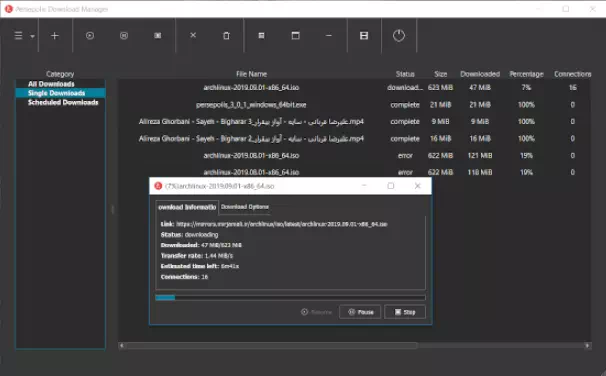Screen dimensions: 606x376
Task: Click the disabled Resume button in progress window
Action: [x=316, y=312]
